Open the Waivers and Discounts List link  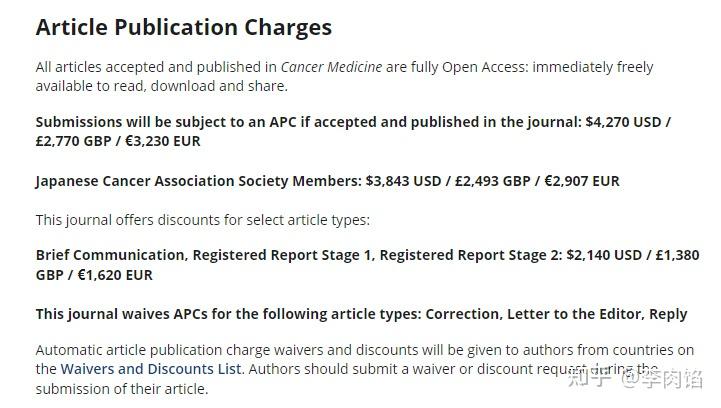(151, 369)
